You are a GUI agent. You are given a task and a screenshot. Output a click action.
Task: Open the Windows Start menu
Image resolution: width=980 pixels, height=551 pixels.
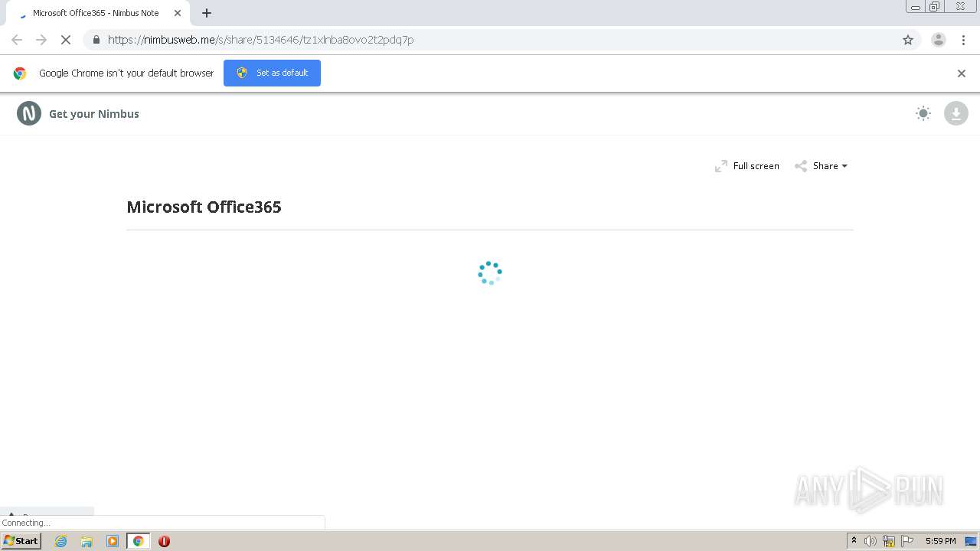21,541
